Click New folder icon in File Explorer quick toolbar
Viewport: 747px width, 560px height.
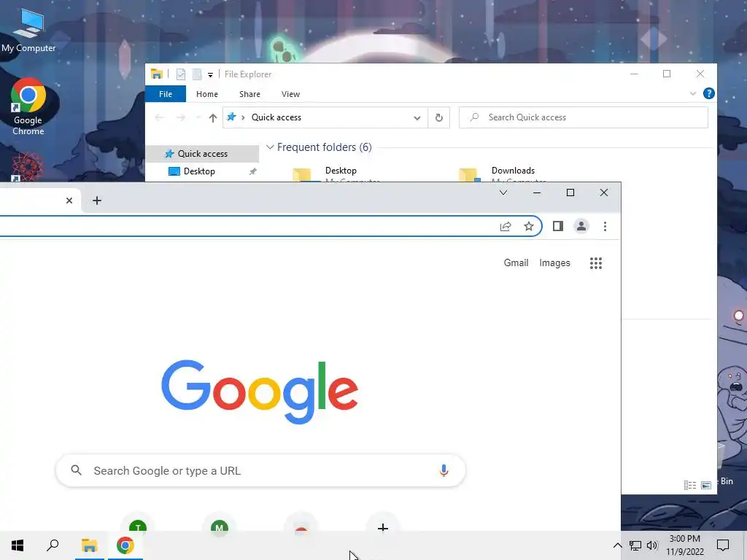(x=197, y=74)
